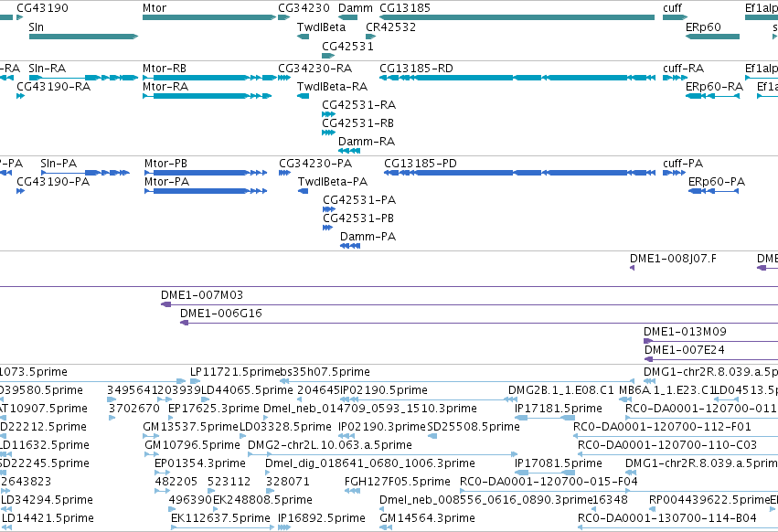Select the cuff-RA transcript label
The height and width of the screenshot is (532, 778).
coord(683,68)
